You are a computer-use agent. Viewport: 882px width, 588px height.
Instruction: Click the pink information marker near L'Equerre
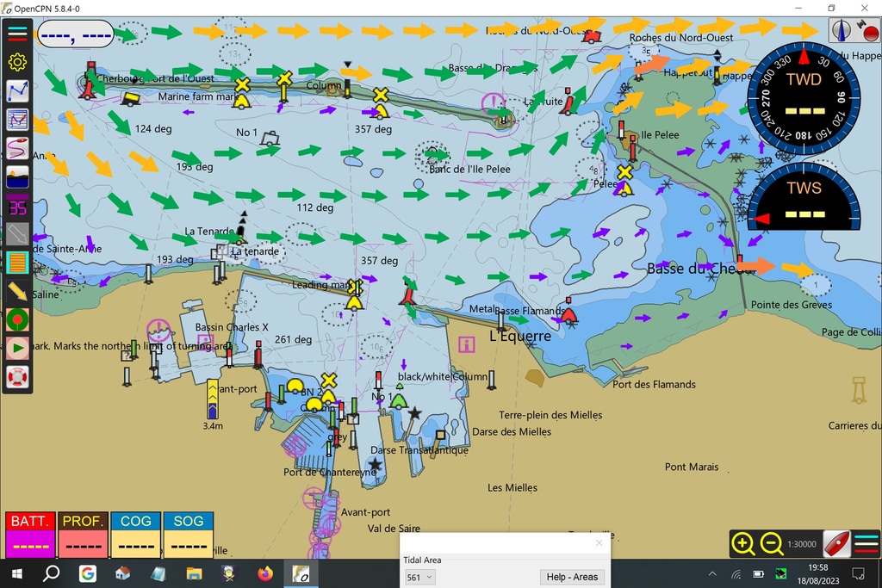[466, 344]
